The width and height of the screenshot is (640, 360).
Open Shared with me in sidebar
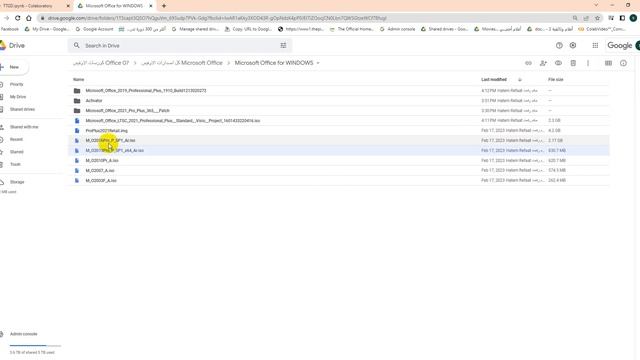pyautogui.click(x=24, y=127)
